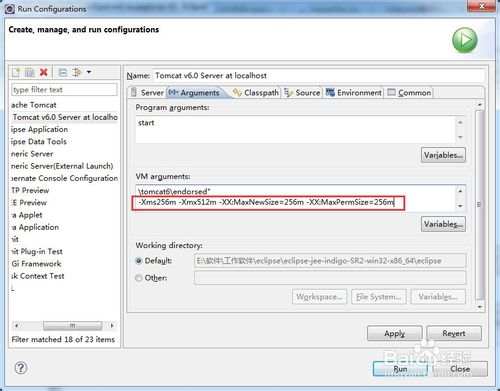This screenshot has height=391, width=500.
Task: Click configuration list horizontal scrollbar thumb
Action: (x=72, y=325)
